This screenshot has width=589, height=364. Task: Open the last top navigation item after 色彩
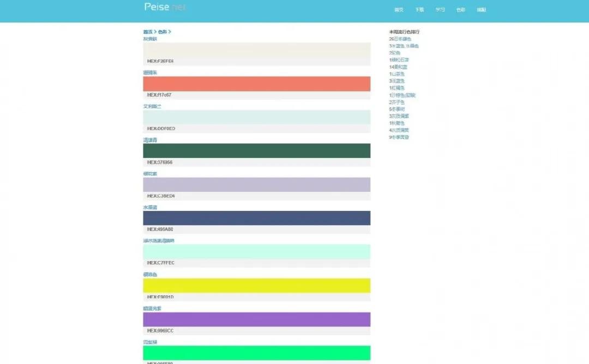[481, 10]
